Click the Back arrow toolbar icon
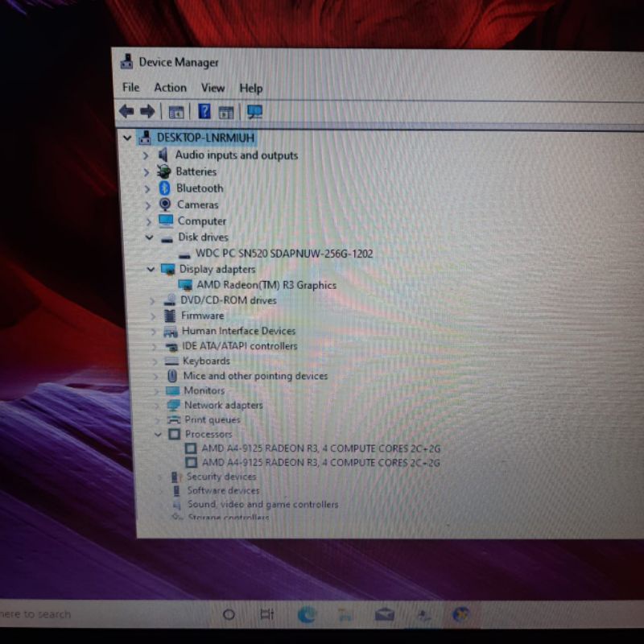 pos(126,111)
